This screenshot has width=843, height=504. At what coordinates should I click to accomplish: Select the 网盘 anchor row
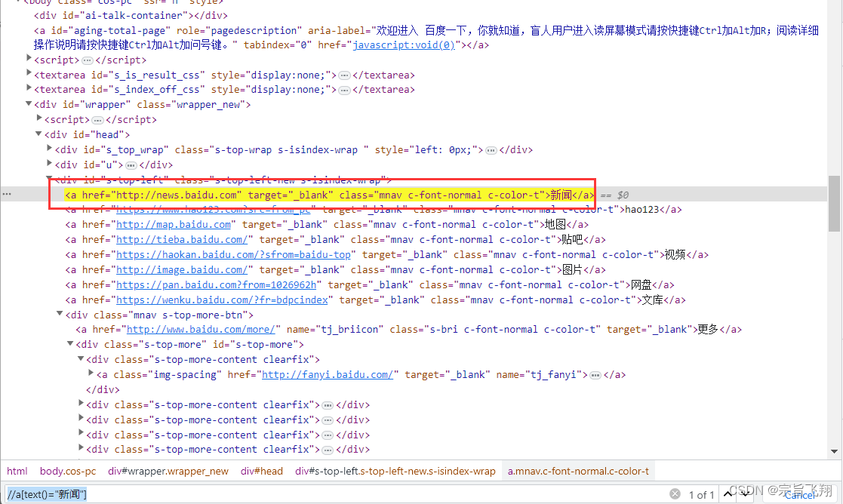(369, 284)
